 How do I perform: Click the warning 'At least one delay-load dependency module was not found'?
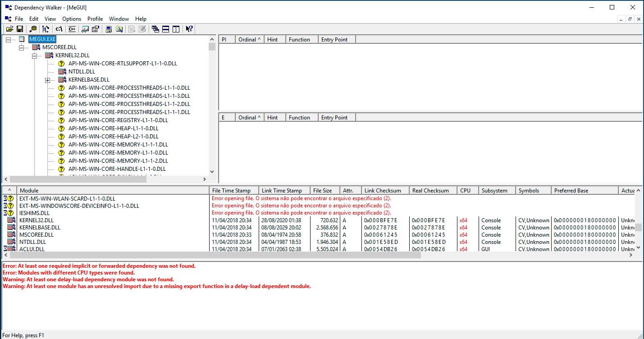click(x=88, y=279)
